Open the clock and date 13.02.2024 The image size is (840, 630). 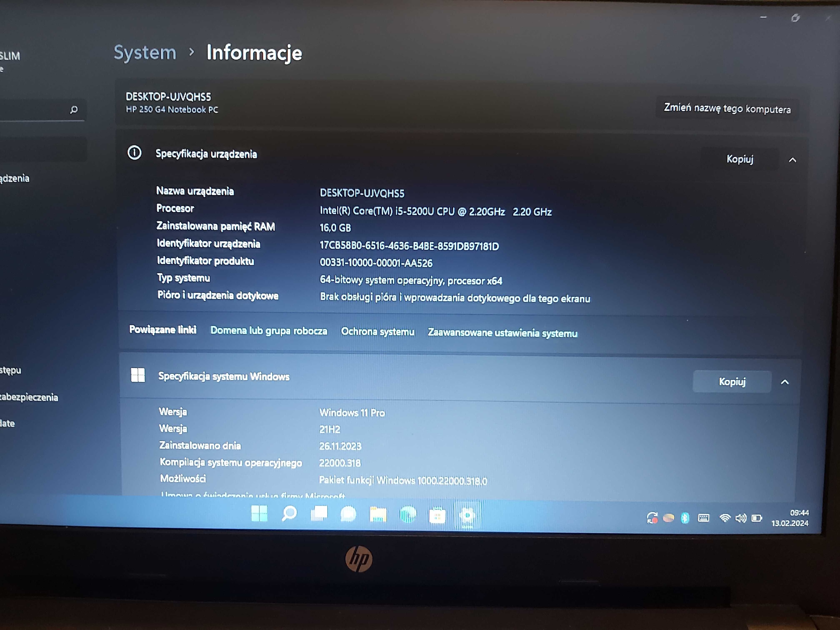(x=790, y=518)
